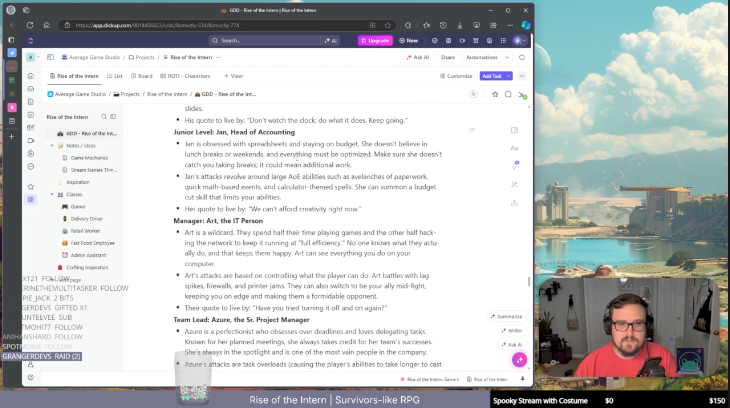Open the Copilot icon in the browser toolbar
Image resolution: width=730 pixels, height=408 pixels.
coord(526,25)
